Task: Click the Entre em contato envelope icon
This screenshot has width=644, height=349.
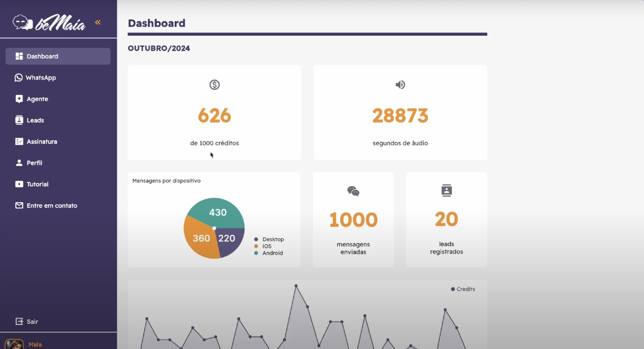Action: 19,205
